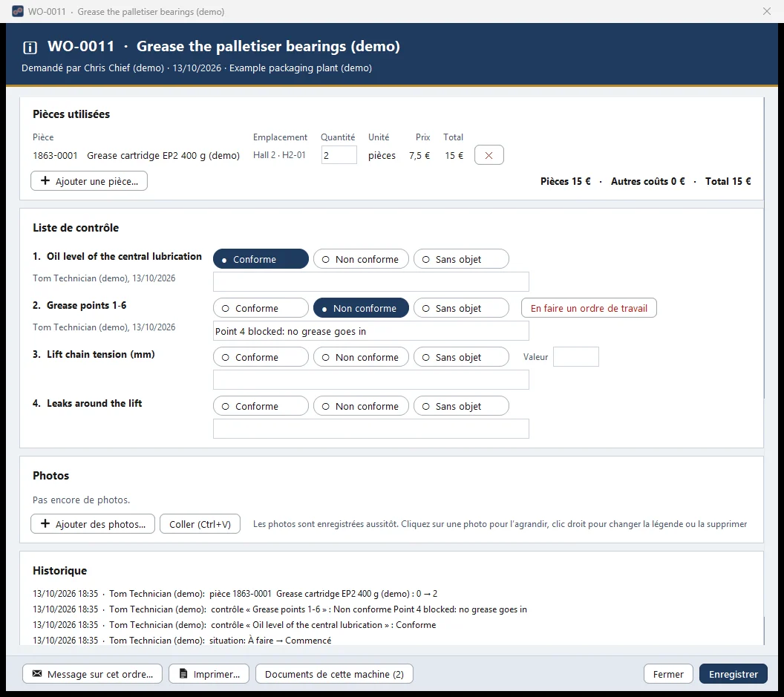Open Documents de cette machine (2)
Screen dimensions: 784x697
(x=335, y=674)
